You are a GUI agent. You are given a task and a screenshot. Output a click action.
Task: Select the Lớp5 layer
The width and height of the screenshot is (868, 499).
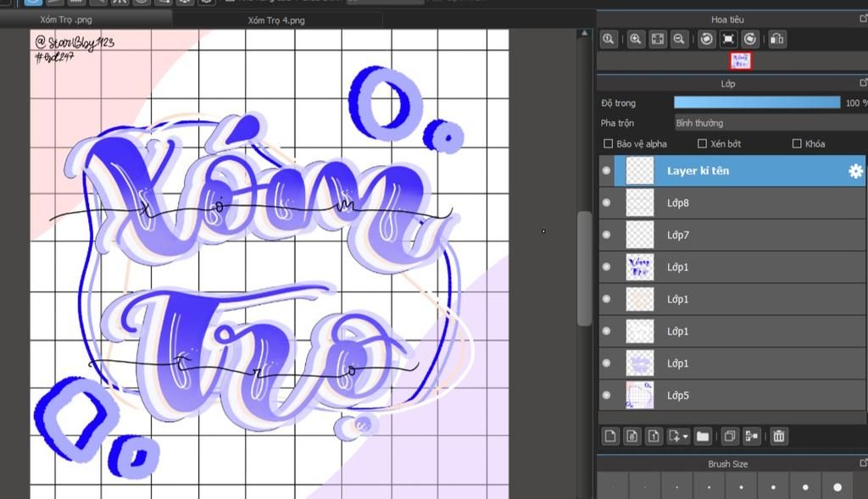tap(732, 395)
